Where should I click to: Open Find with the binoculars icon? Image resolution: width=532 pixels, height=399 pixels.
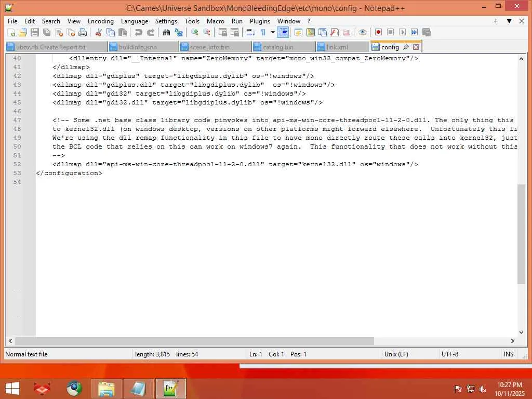[x=166, y=32]
